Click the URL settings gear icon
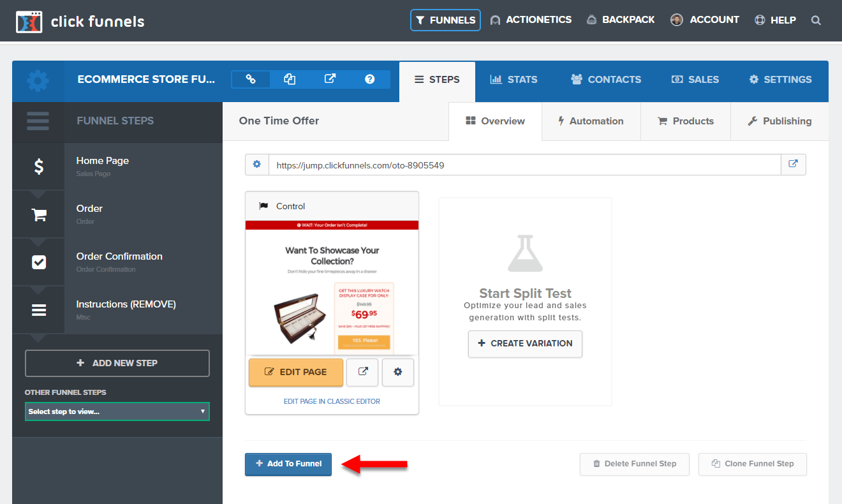The height and width of the screenshot is (504, 842). point(257,165)
